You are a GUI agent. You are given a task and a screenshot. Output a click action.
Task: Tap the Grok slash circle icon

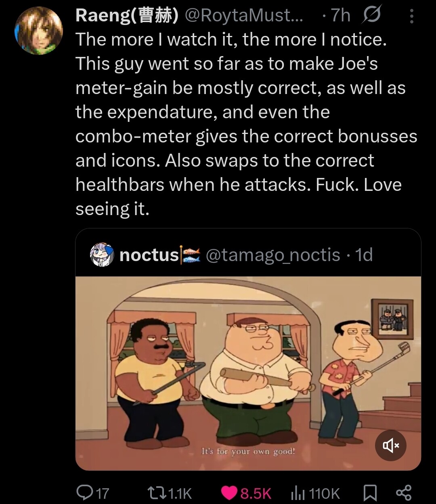371,15
